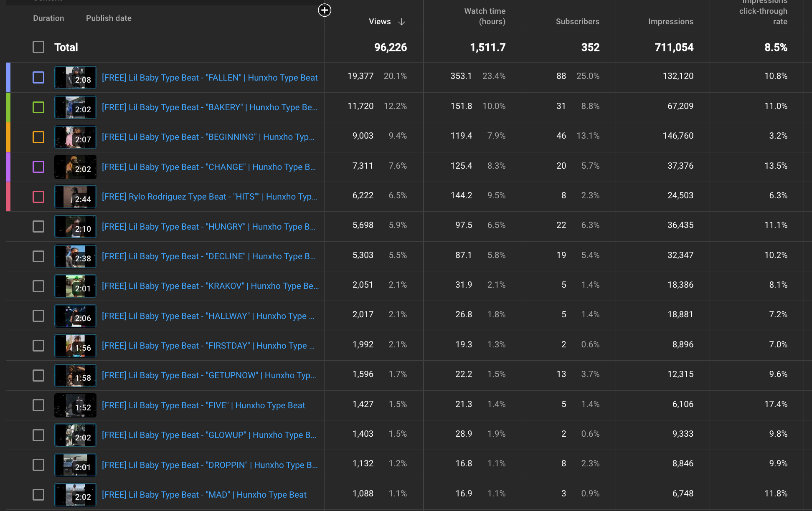Click the BAKERY video thumbnail
The width and height of the screenshot is (812, 511).
(75, 107)
